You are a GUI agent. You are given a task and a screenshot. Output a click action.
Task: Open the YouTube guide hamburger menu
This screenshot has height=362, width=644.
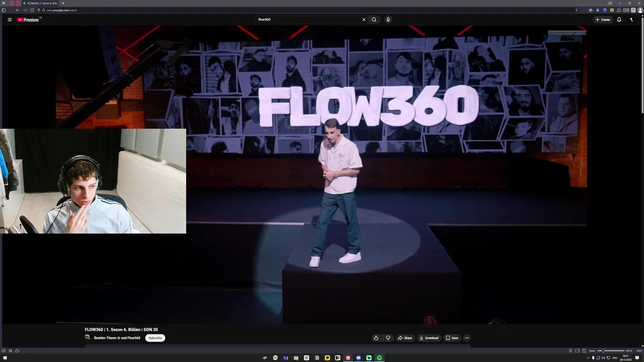[x=10, y=20]
